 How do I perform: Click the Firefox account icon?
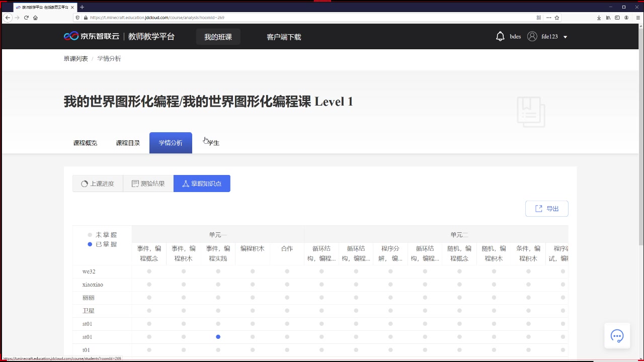coord(626,18)
